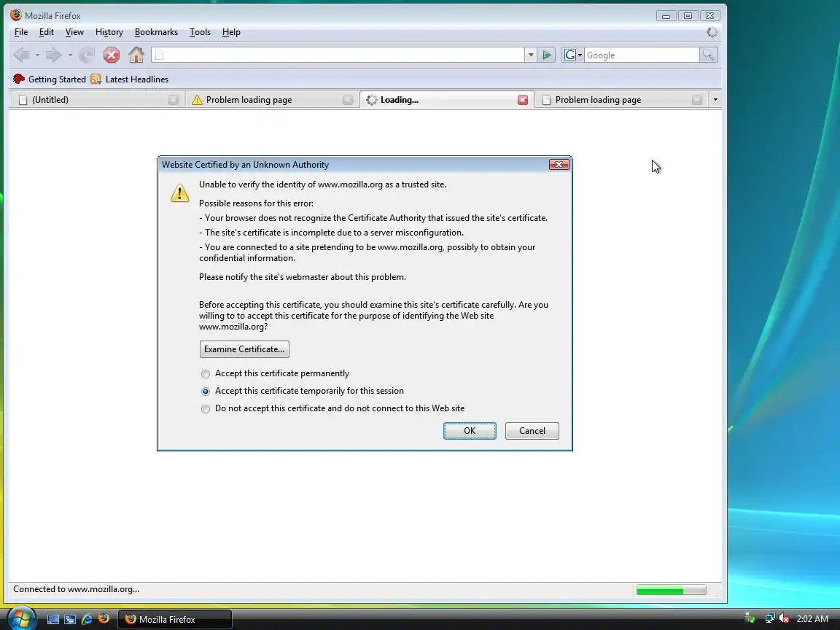The width and height of the screenshot is (840, 630).
Task: Open the list all tabs dropdown
Action: point(715,100)
